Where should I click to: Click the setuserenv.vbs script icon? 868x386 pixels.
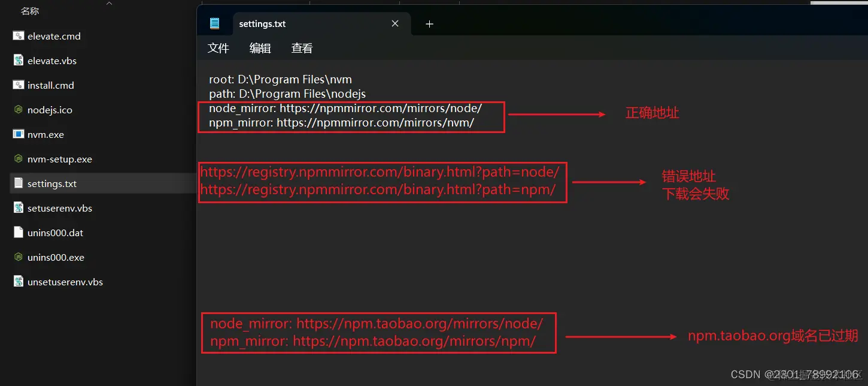(18, 208)
